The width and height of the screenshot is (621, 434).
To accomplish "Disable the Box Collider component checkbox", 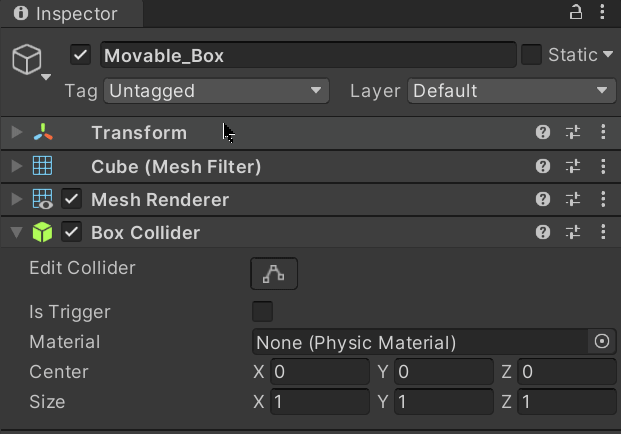I will pyautogui.click(x=71, y=232).
